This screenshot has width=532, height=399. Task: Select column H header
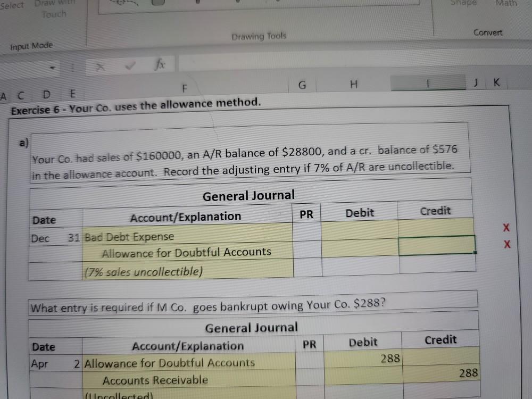pos(354,84)
